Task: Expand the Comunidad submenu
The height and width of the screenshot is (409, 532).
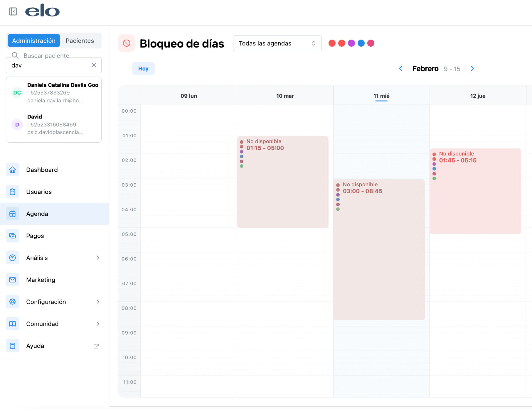Action: [98, 324]
